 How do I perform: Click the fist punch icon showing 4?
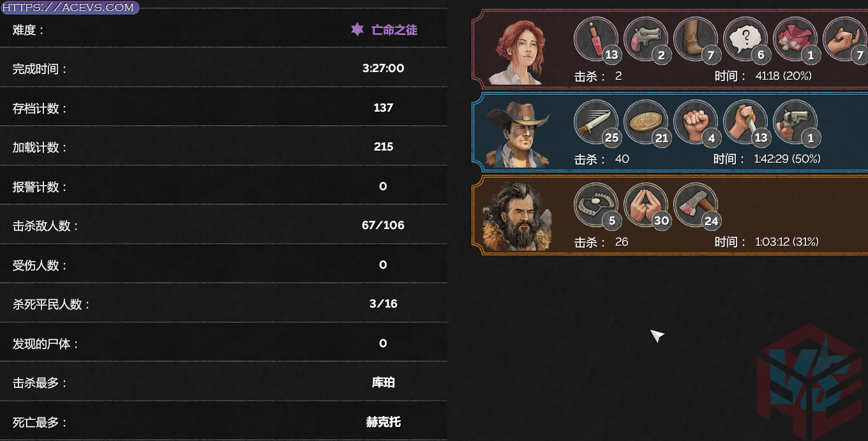[x=696, y=123]
